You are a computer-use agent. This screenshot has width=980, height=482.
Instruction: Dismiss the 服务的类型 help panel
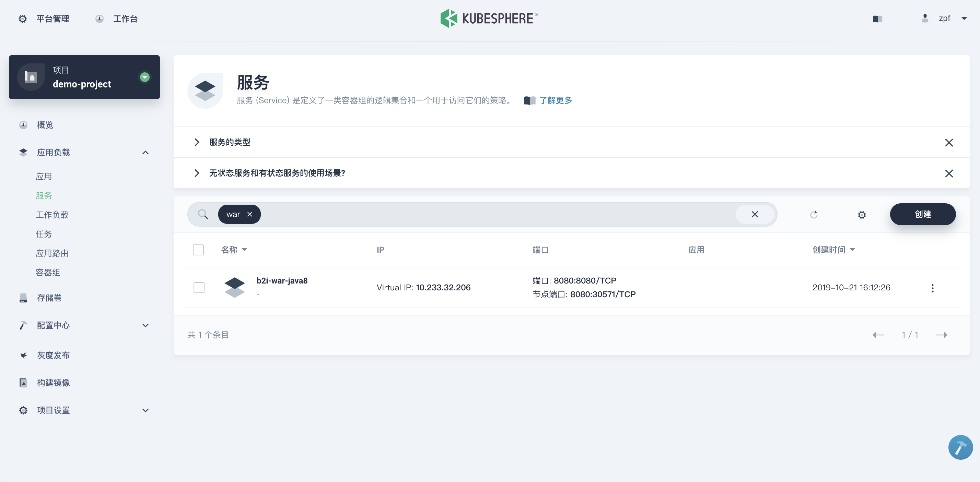[x=949, y=143]
